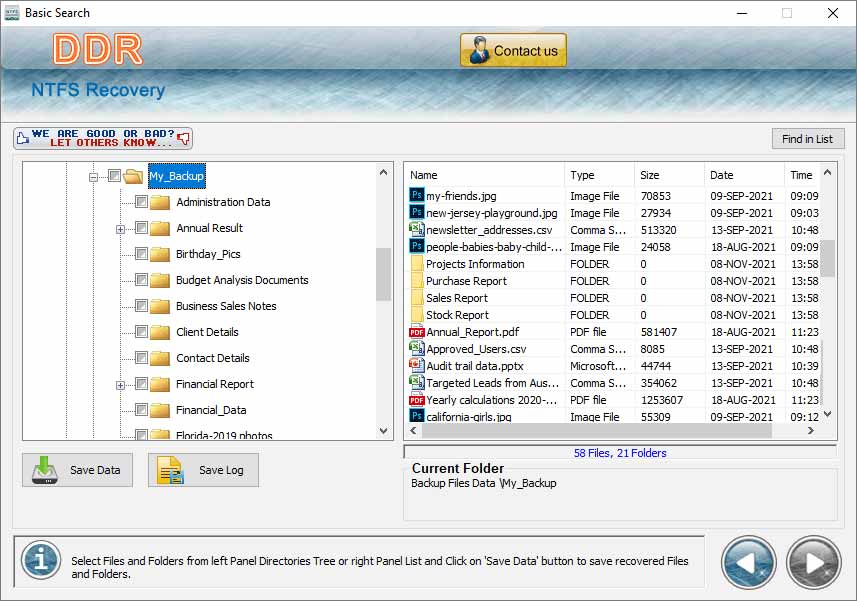Viewport: 857px width, 601px height.
Task: Click the my-friends.jpg Photoshop file icon
Action: point(416,195)
